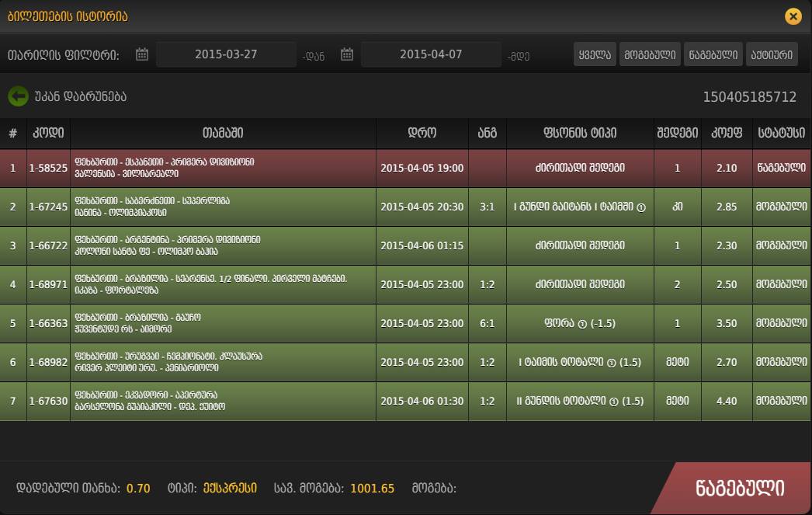
Task: Click coefficient 2.70
Action: (727, 362)
